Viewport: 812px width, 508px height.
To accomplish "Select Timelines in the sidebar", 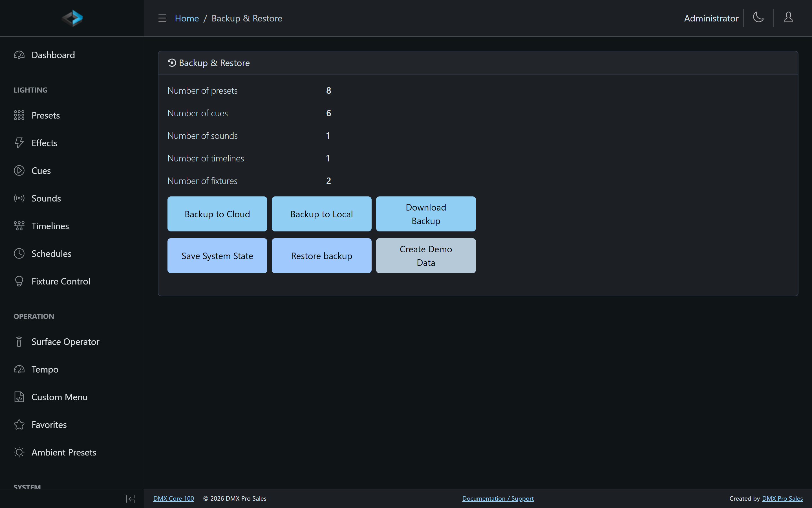I will pyautogui.click(x=72, y=226).
